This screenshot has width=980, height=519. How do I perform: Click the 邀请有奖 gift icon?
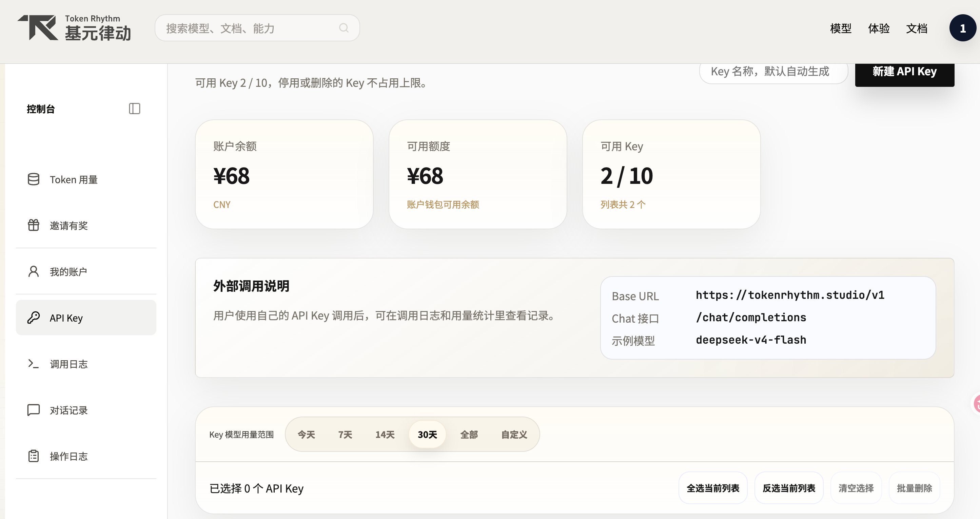pyautogui.click(x=34, y=225)
